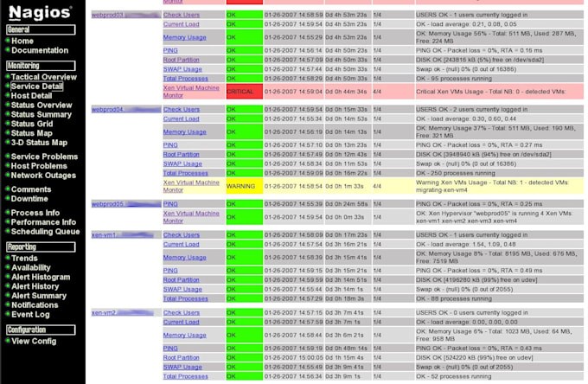Open xen-vm2 Root Partition service
Screen dimensions: 588x384
tap(182, 358)
